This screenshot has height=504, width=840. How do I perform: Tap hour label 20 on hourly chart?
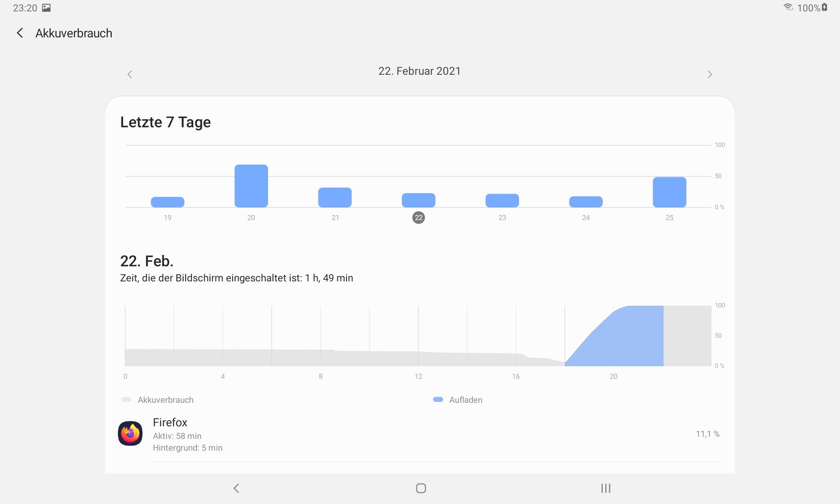(613, 376)
